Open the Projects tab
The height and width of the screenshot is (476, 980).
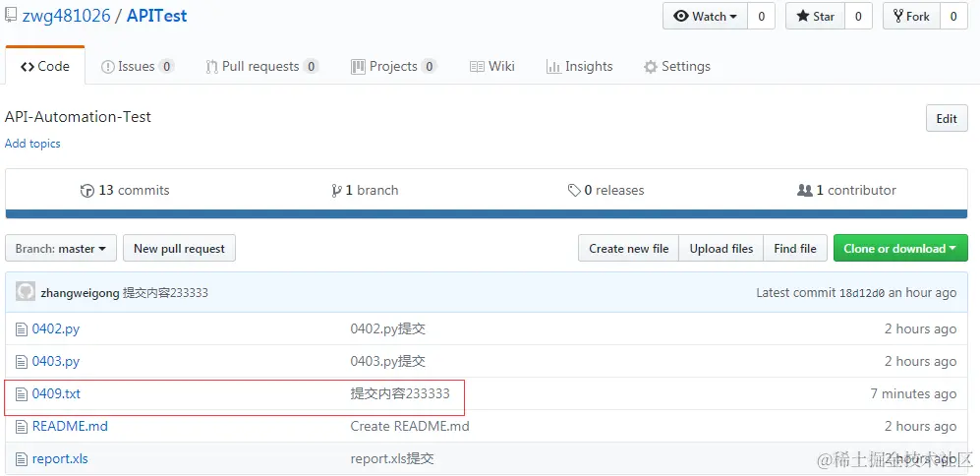pyautogui.click(x=394, y=66)
